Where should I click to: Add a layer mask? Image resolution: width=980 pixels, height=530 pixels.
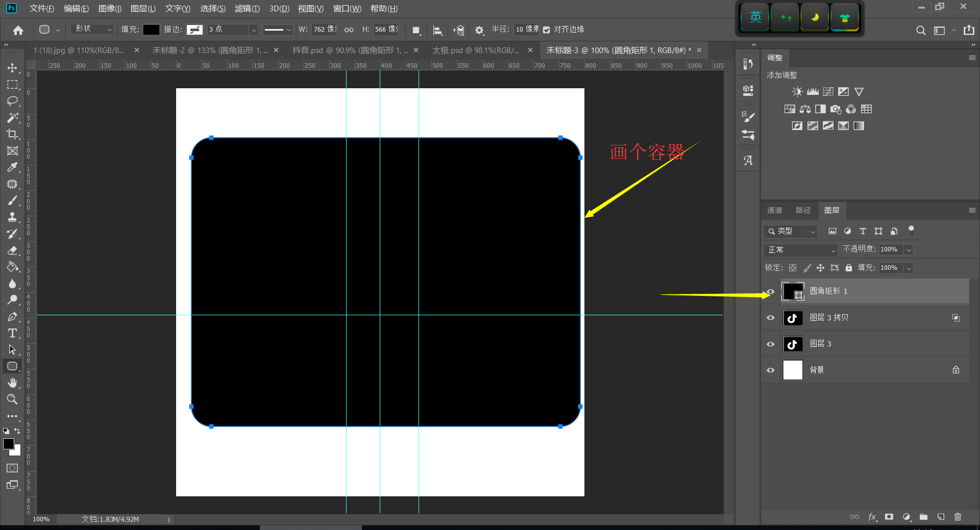pos(889,517)
